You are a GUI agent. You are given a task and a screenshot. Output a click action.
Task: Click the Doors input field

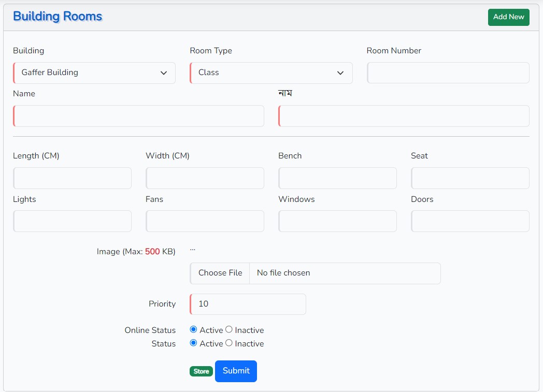click(x=470, y=221)
